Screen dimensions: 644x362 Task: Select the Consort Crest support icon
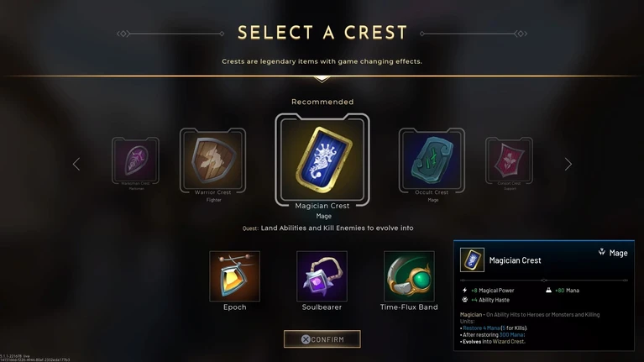coord(509,160)
